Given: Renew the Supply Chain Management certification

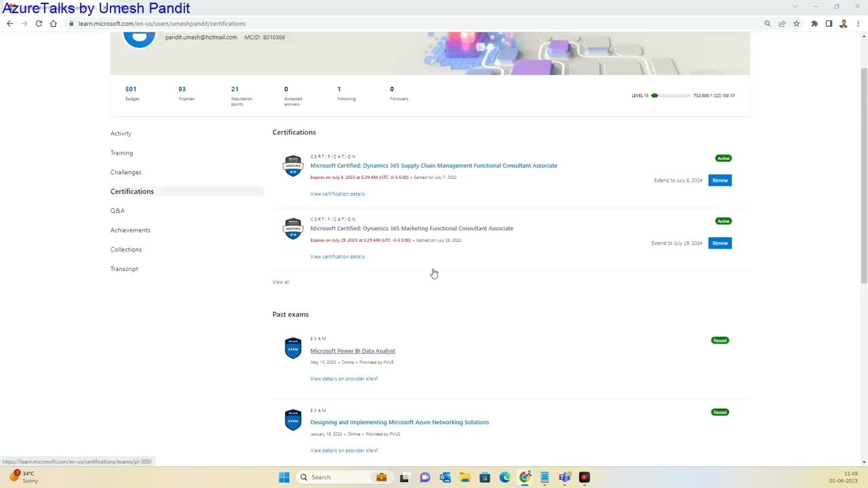Looking at the screenshot, I should click(x=720, y=180).
